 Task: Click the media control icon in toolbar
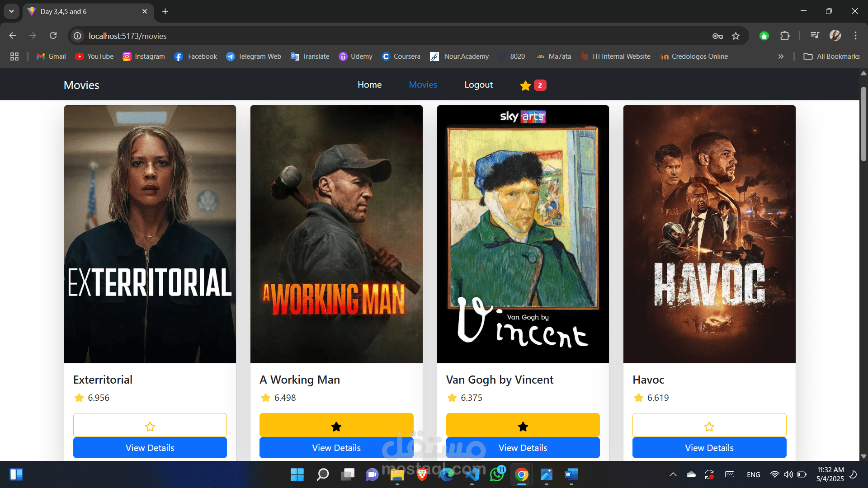point(815,36)
